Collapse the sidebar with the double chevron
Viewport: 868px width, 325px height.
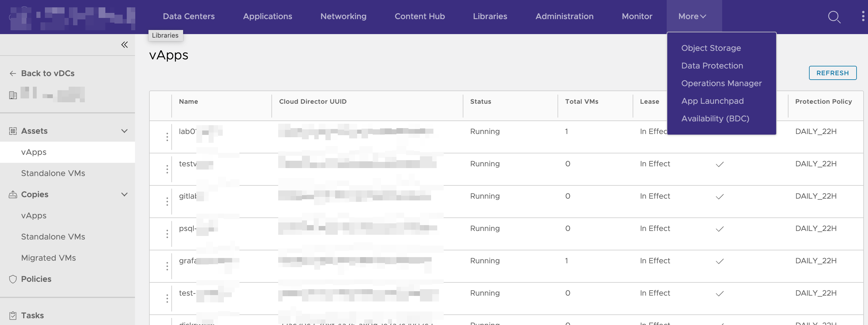(124, 45)
